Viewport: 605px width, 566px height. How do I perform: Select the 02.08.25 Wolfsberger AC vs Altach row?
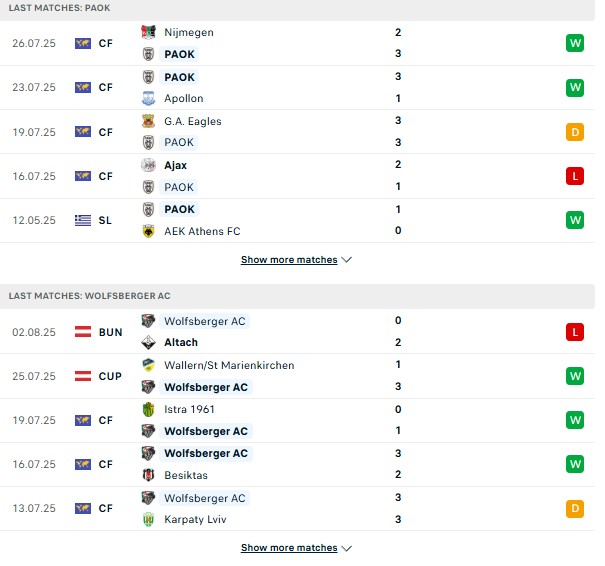tap(297, 332)
